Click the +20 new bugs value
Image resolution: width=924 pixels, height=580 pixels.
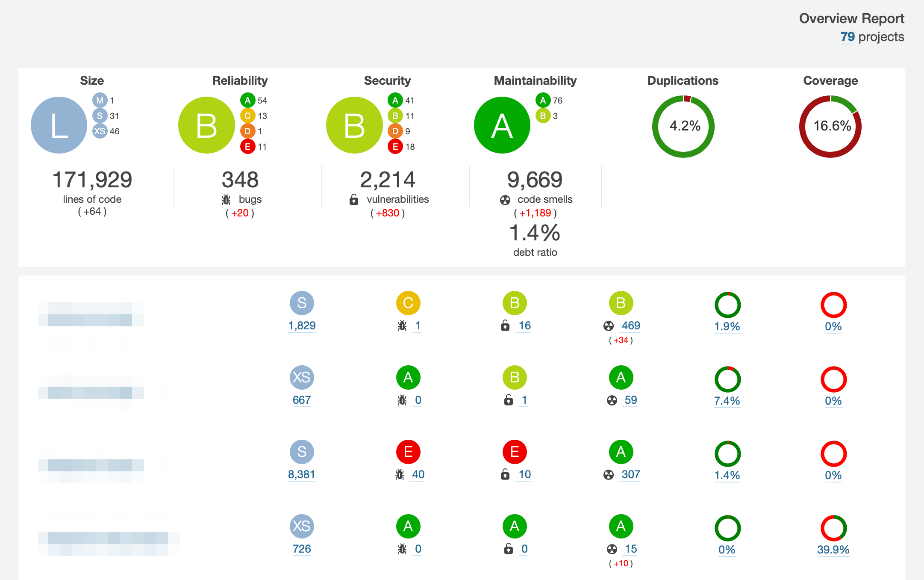[x=240, y=213]
